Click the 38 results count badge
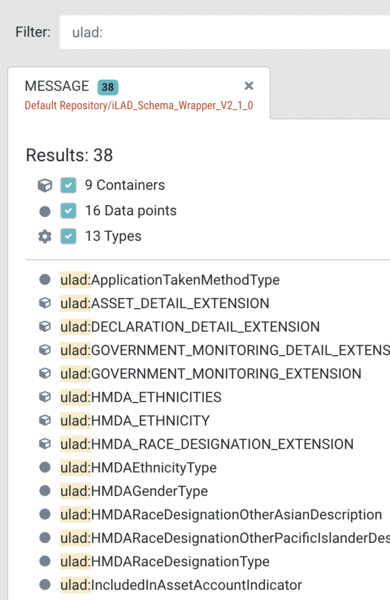The width and height of the screenshot is (390, 600). point(108,87)
